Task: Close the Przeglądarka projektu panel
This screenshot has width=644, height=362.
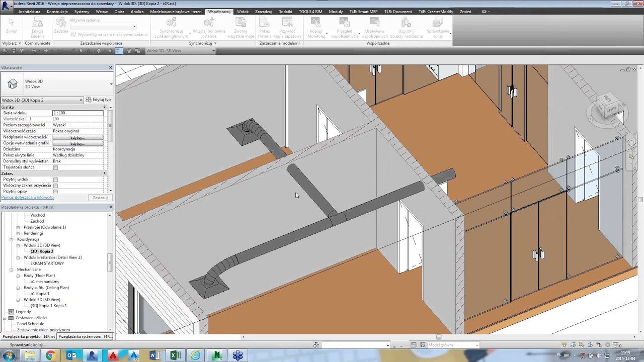Action: point(111,207)
